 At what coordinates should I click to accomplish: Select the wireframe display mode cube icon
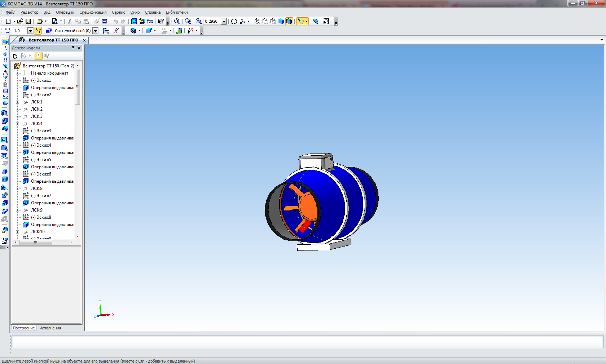(257, 21)
